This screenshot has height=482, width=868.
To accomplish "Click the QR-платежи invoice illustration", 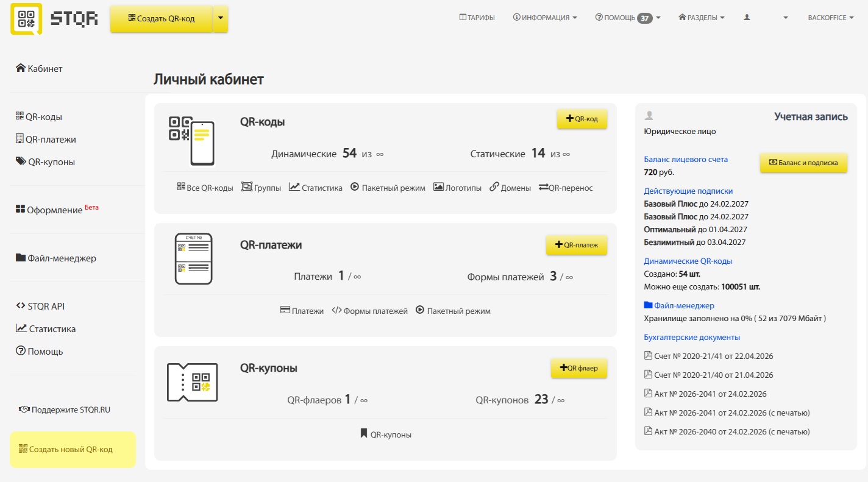I will (193, 258).
